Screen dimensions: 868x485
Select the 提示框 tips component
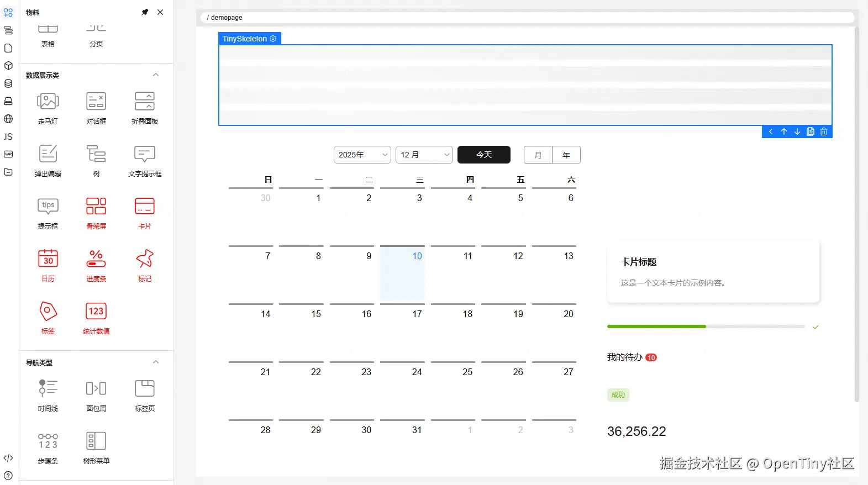pyautogui.click(x=48, y=213)
